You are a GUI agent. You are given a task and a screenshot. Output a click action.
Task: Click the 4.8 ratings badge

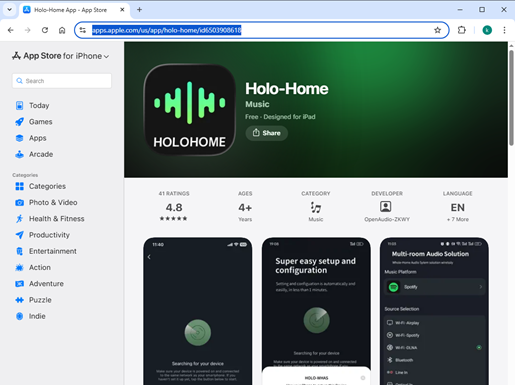pos(174,207)
